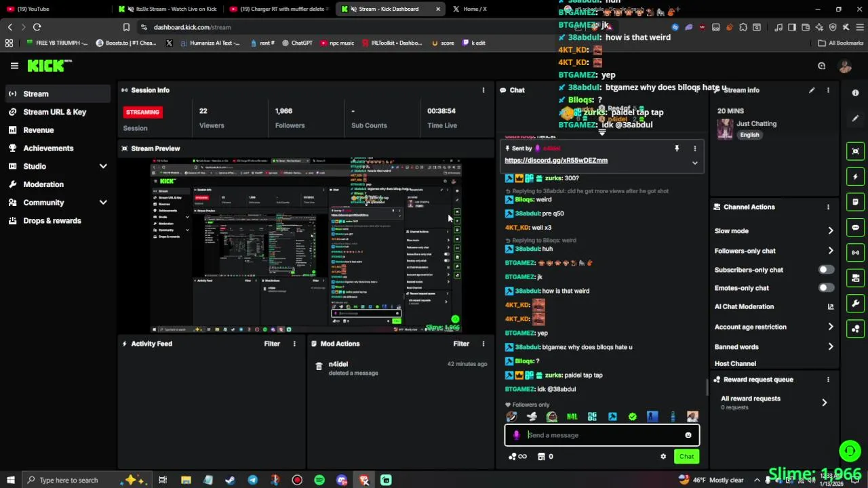Click the notes document icon in sidebar
The height and width of the screenshot is (488, 868).
[x=855, y=202]
